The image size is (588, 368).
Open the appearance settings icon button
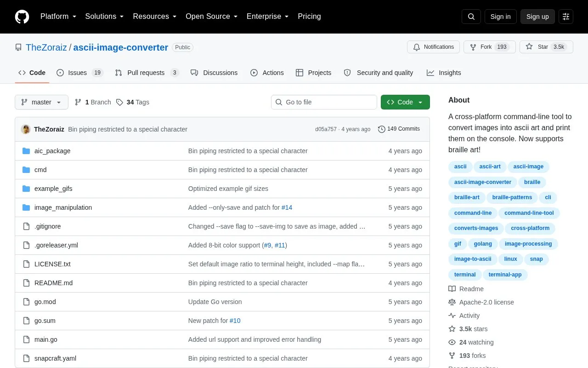pyautogui.click(x=566, y=17)
